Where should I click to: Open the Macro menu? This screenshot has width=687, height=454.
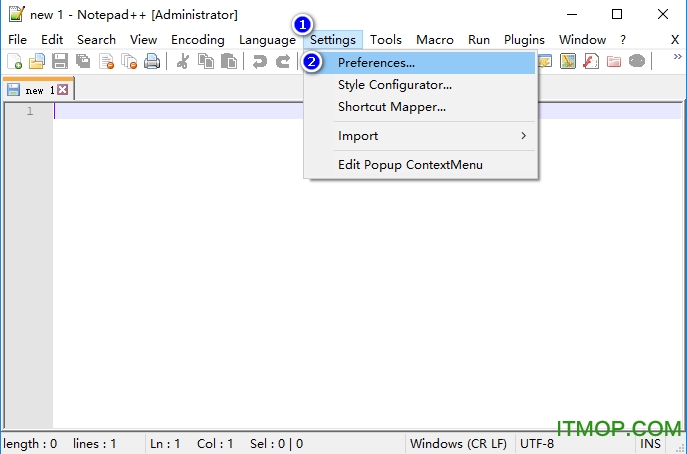[x=435, y=40]
